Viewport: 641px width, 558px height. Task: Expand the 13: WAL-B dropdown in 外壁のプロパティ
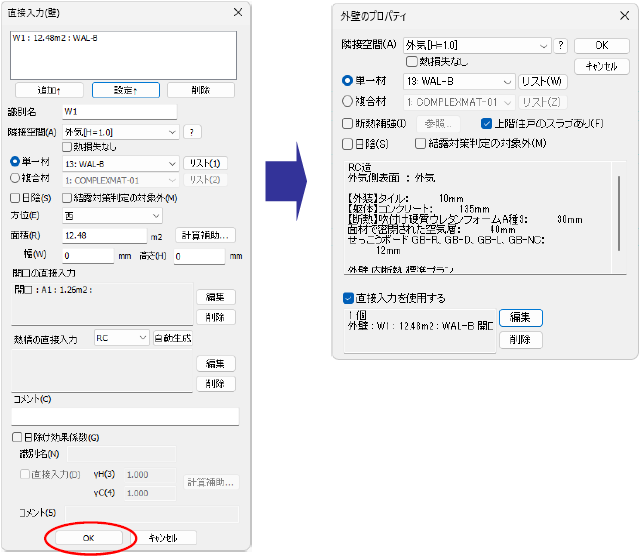[x=458, y=81]
